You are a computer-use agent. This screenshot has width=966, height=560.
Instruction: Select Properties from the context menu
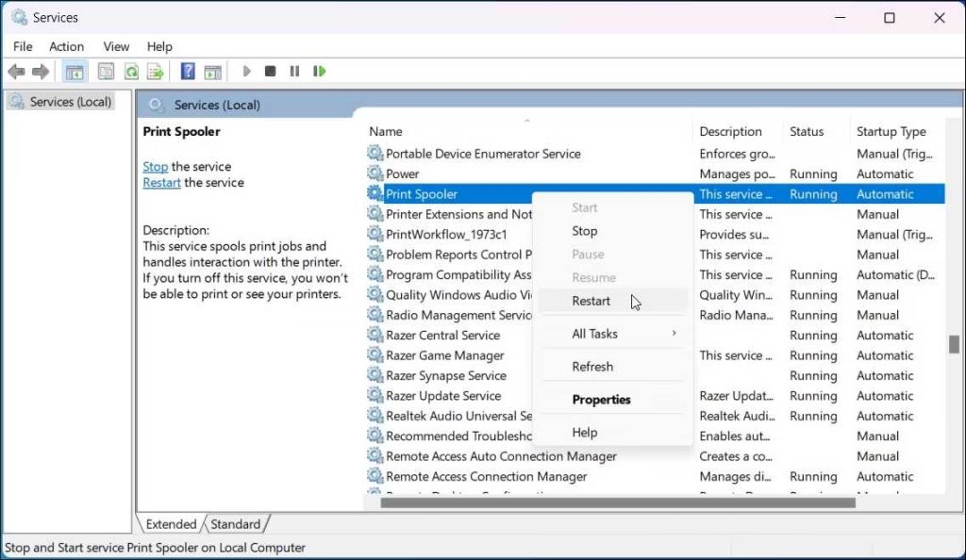pyautogui.click(x=601, y=400)
